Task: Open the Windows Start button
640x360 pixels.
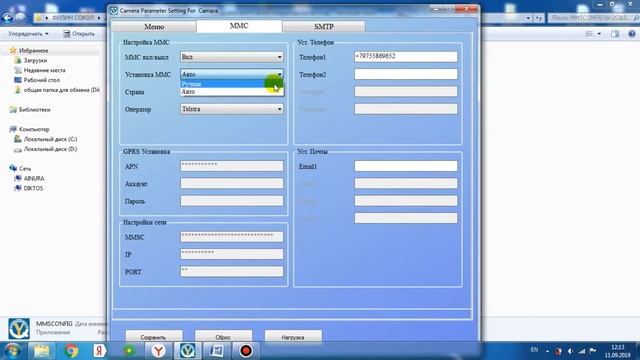Action: 11,351
